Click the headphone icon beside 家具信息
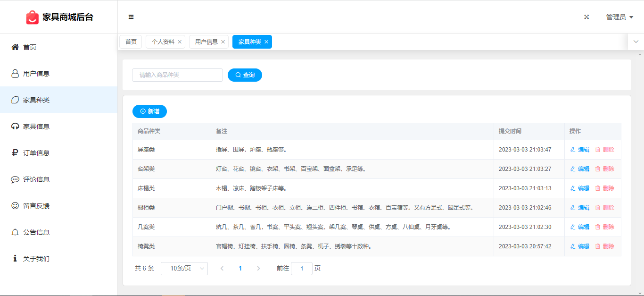Viewport: 644px width, 296px height. (15, 127)
